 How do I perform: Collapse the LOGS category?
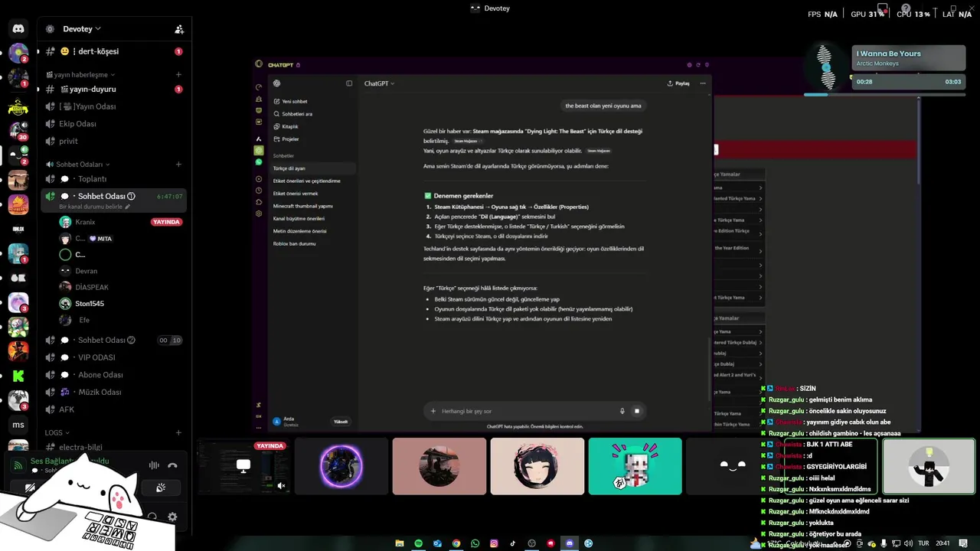[57, 432]
